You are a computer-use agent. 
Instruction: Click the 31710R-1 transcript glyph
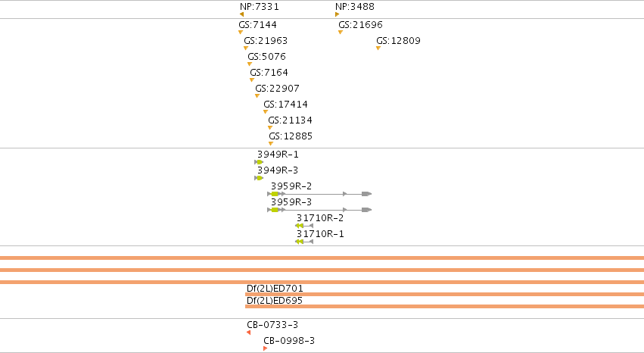(304, 242)
